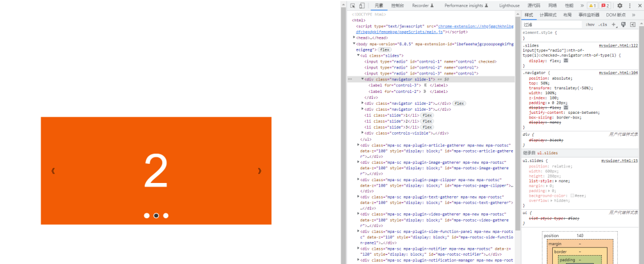Open source link myswiper.html:122
The height and width of the screenshot is (264, 644).
618,45
